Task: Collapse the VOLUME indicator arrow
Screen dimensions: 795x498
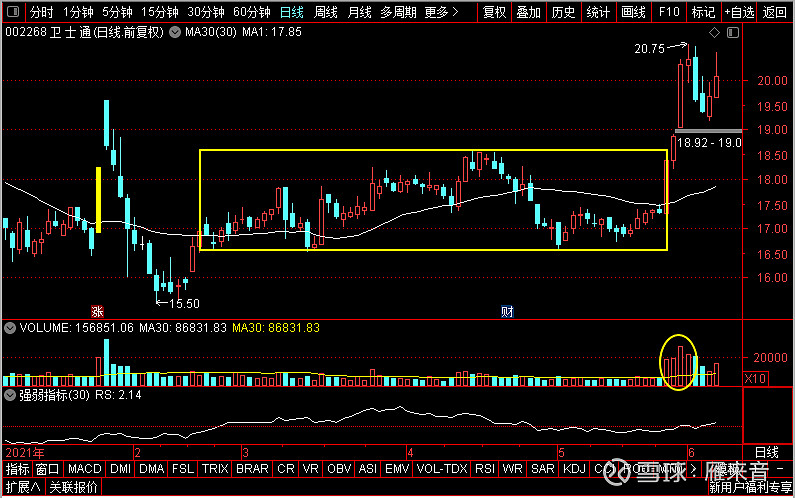Action: (10, 328)
